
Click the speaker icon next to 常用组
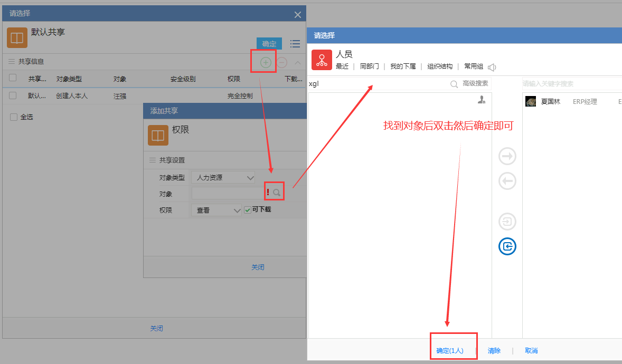pyautogui.click(x=492, y=67)
